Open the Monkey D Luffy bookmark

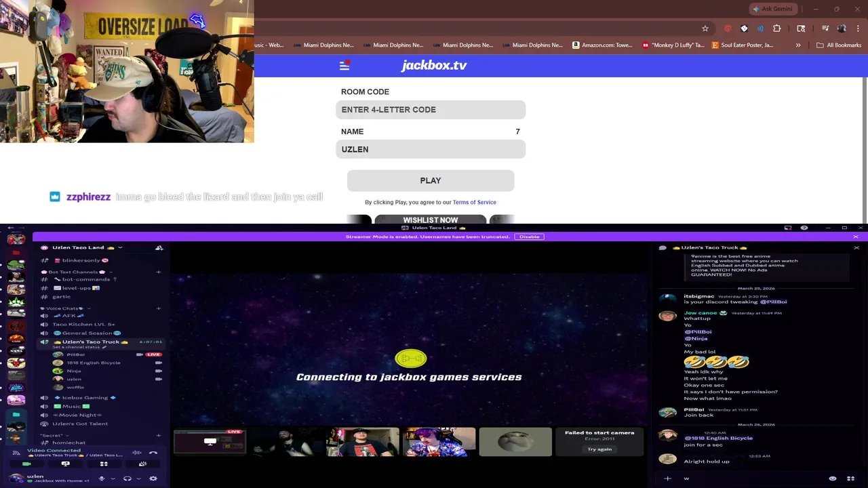(673, 45)
